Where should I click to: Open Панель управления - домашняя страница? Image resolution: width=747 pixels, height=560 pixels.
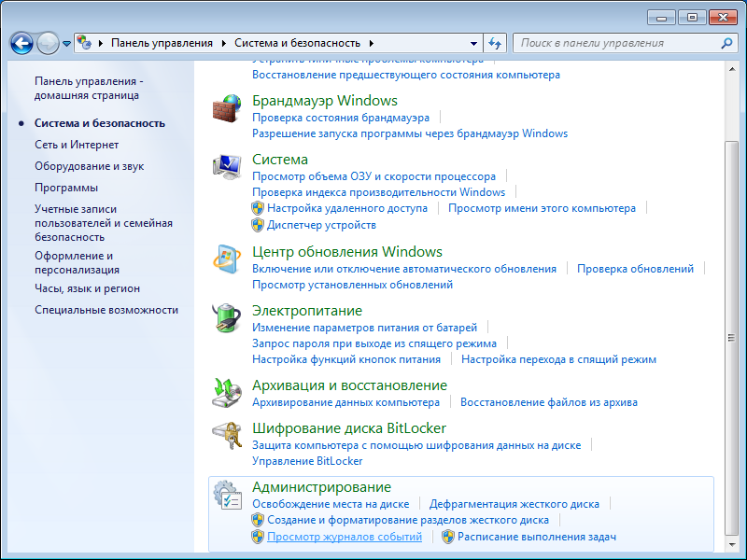(89, 88)
